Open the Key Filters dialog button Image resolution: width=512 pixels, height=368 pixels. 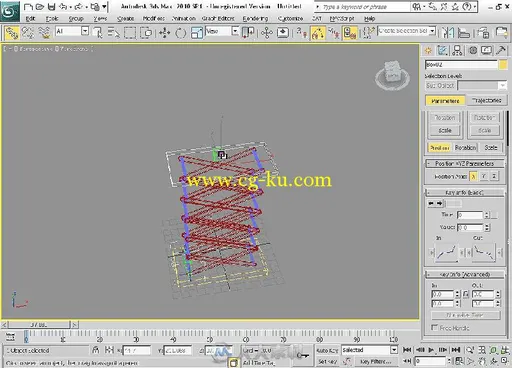[375, 361]
